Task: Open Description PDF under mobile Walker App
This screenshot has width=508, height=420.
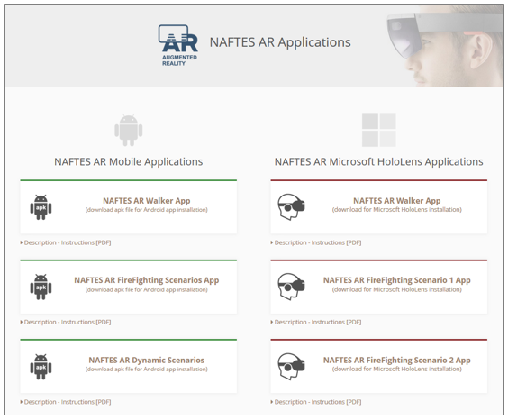Action: pos(66,242)
